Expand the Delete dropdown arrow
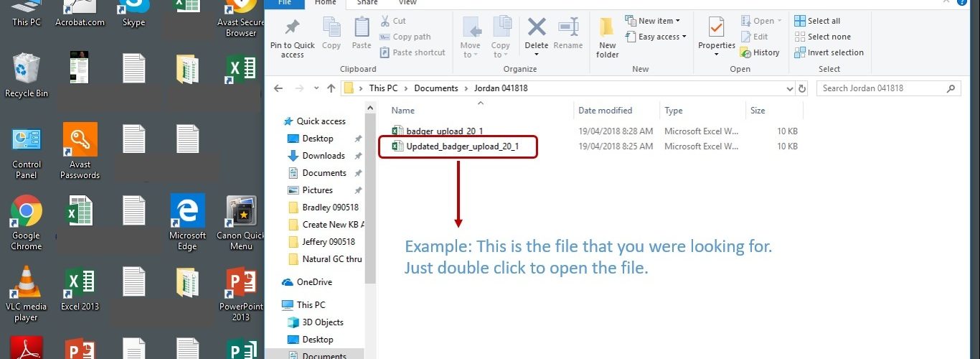This screenshot has height=359, width=980. [x=537, y=55]
